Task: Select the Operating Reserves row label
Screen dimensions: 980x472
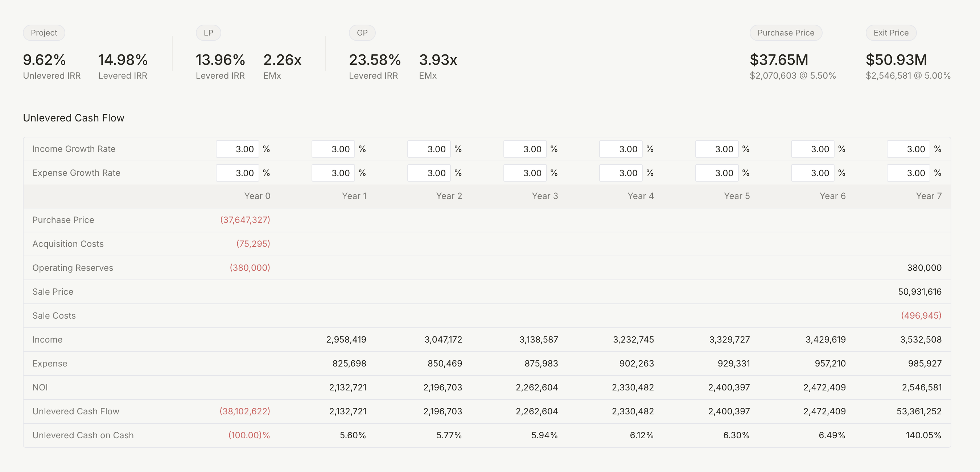Action: (x=72, y=268)
